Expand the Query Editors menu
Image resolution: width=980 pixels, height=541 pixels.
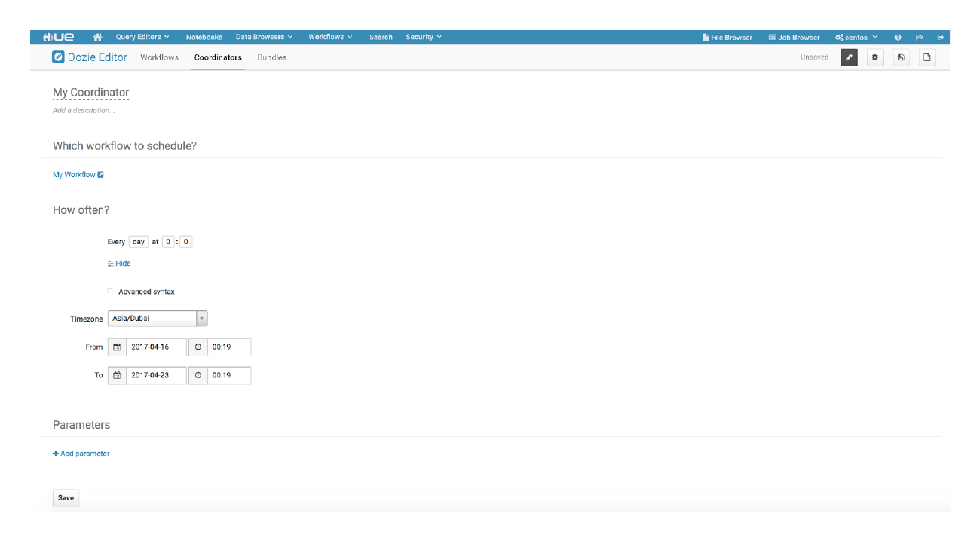pos(142,37)
